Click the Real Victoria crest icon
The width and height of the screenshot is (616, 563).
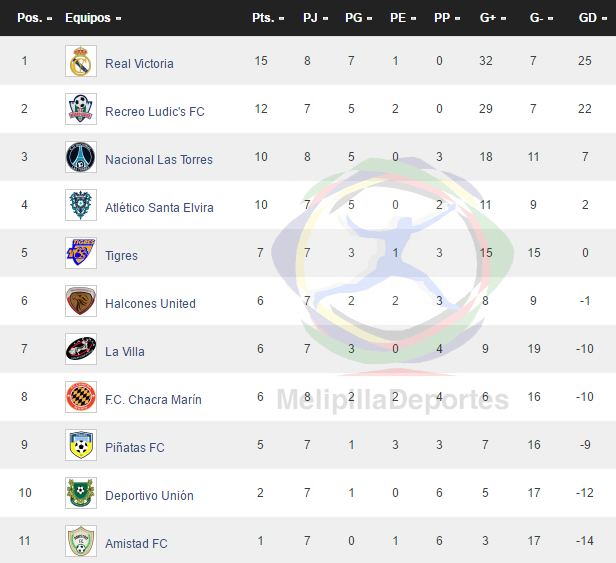(x=81, y=61)
